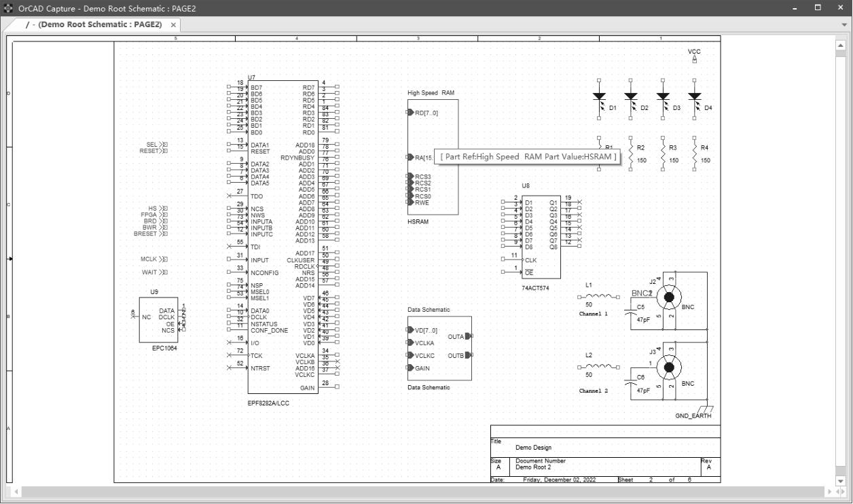Click the BRD port symbol

[164, 221]
